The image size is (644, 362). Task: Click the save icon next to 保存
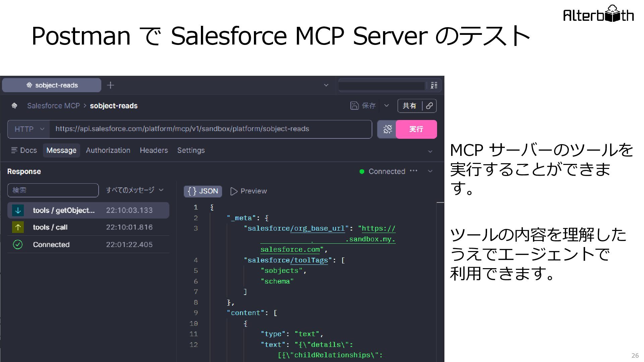354,106
